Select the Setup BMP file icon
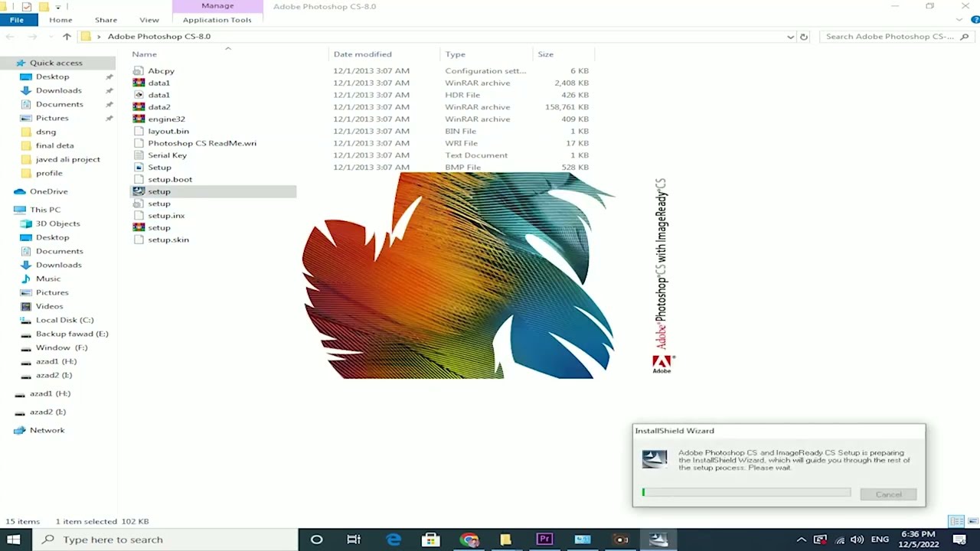 point(139,168)
